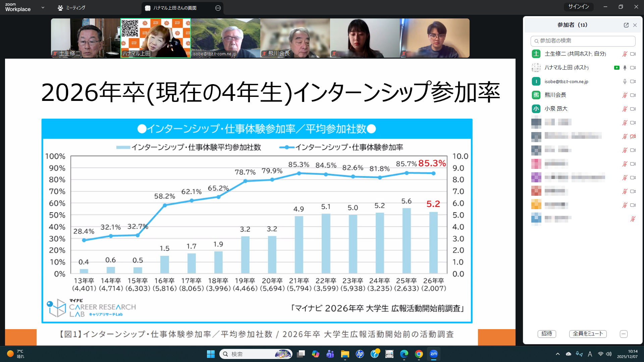Click the search icon in the participants box
This screenshot has height=362, width=644.
537,41
